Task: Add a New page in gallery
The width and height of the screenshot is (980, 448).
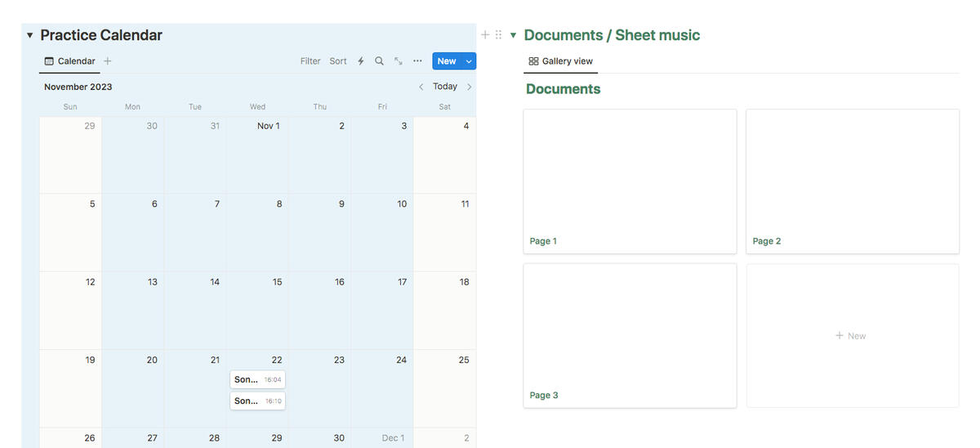Action: click(853, 335)
